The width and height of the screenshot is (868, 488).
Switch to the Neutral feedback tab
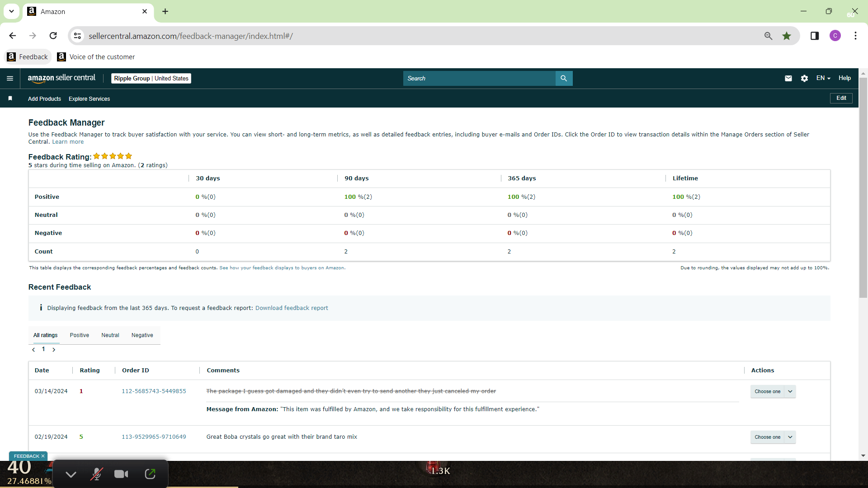[110, 335]
